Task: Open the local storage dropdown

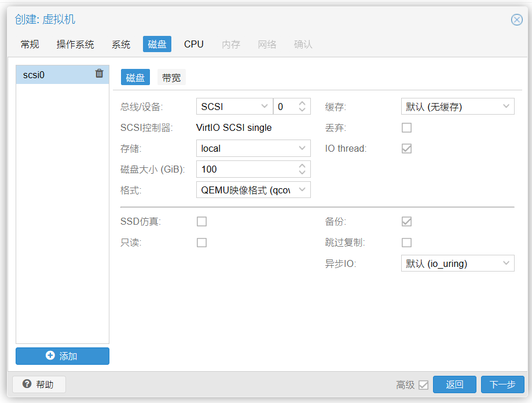Action: 302,148
